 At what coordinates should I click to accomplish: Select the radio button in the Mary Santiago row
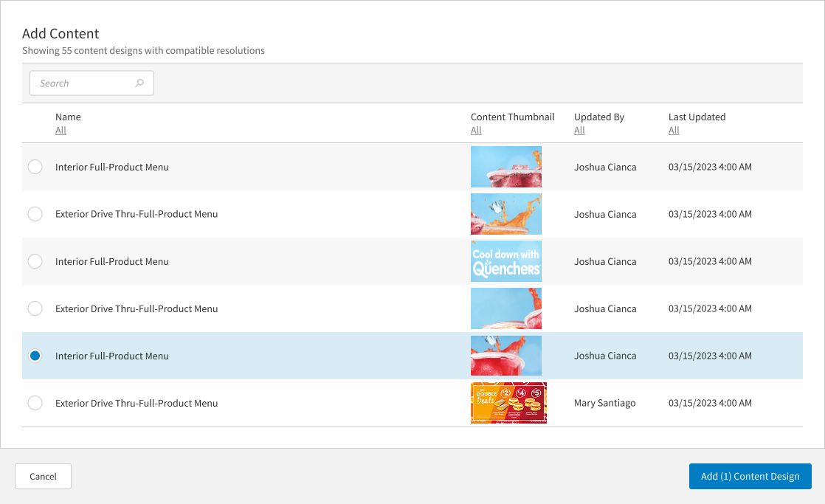(x=35, y=403)
